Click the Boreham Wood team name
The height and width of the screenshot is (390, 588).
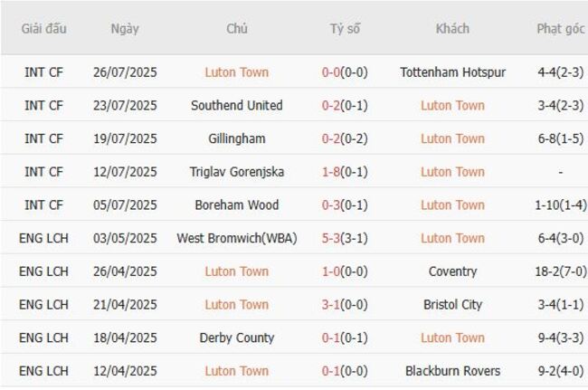tap(236, 205)
